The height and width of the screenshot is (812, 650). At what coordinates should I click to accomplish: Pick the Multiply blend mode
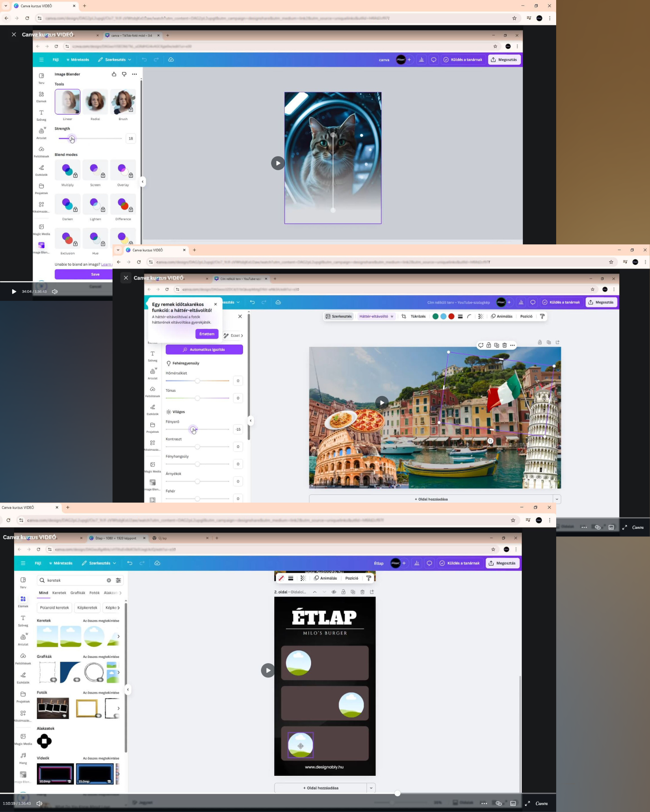coord(67,171)
